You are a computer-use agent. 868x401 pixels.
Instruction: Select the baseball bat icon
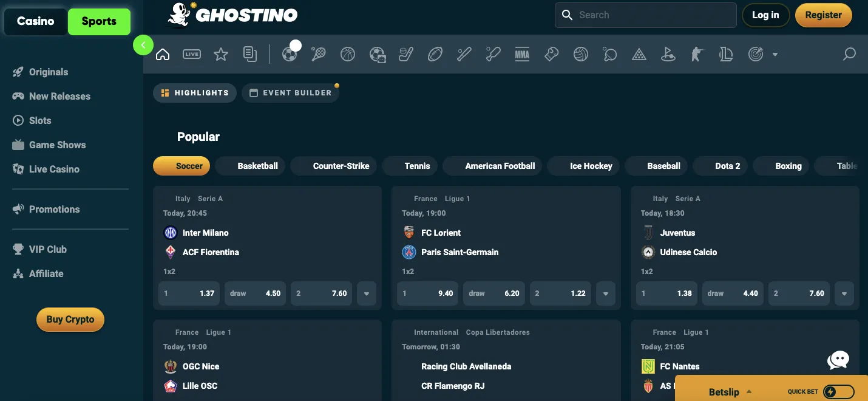click(464, 55)
